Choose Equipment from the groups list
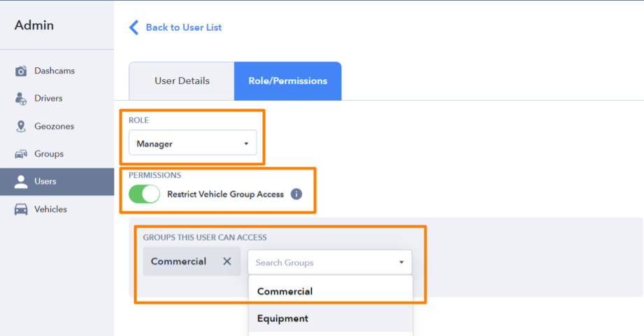 [331, 318]
